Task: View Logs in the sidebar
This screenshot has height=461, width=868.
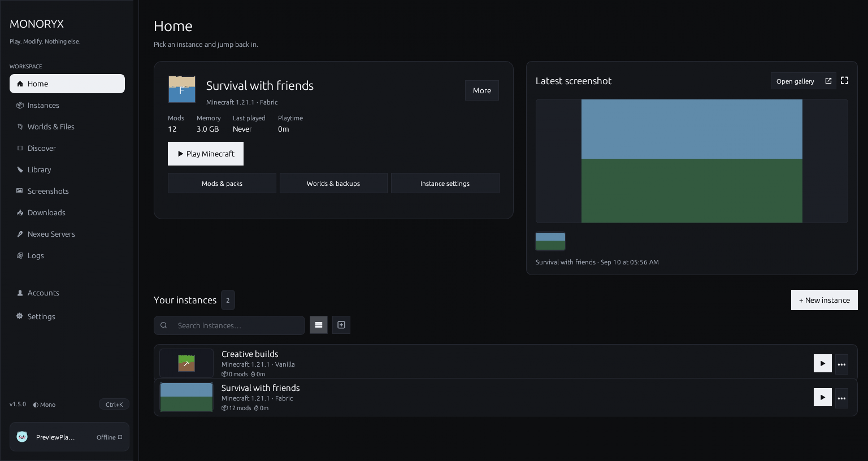Action: pos(67,255)
